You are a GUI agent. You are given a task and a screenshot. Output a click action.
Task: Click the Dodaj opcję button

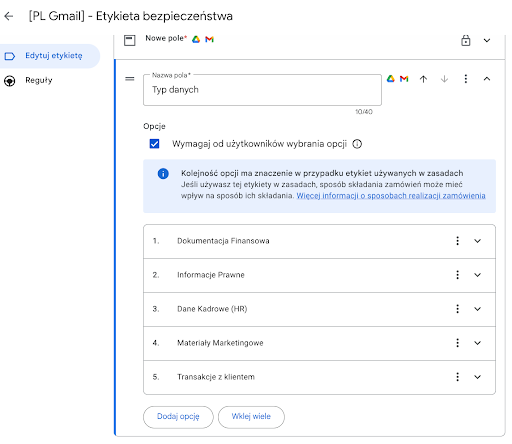[x=178, y=417]
